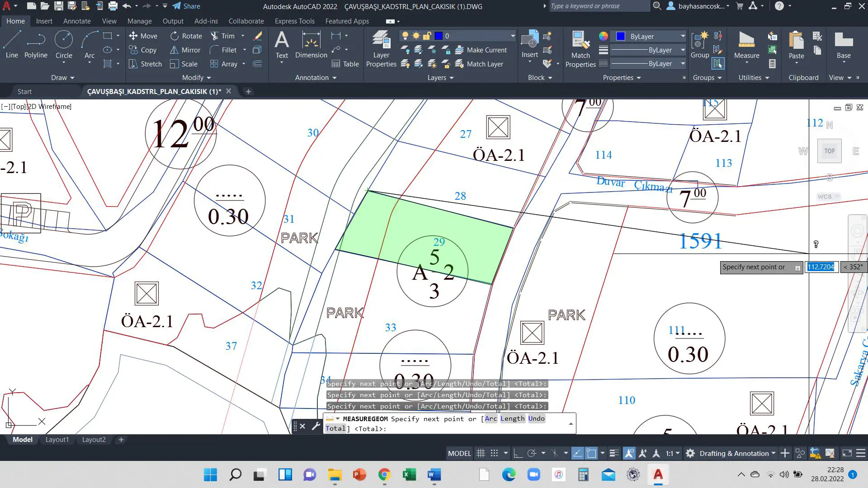Insert Text annotation tool

[282, 44]
